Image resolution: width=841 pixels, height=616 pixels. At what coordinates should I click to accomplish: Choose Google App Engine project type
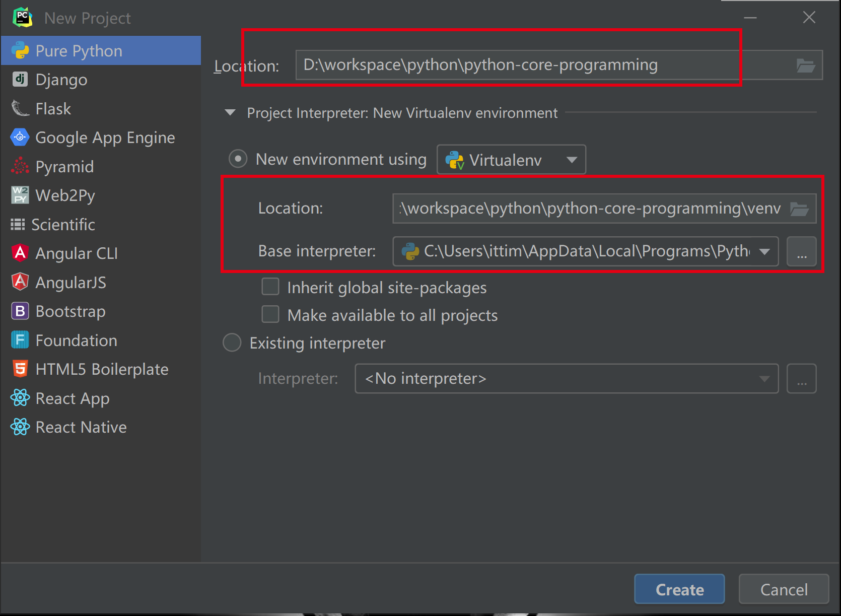pyautogui.click(x=101, y=138)
